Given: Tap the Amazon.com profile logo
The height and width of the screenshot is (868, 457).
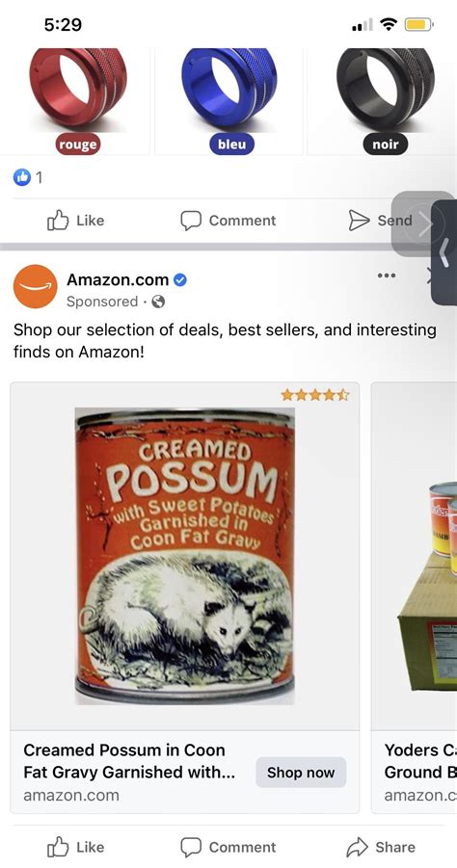Looking at the screenshot, I should (x=36, y=287).
